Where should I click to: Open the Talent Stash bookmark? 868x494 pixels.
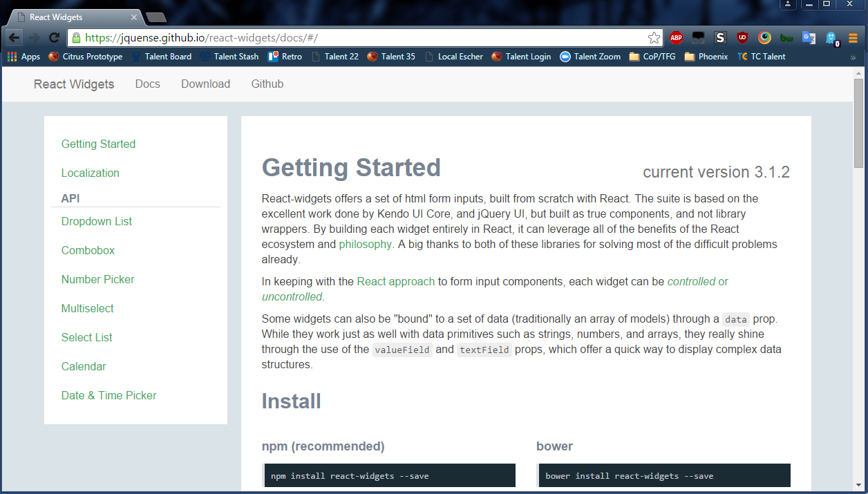tap(229, 57)
